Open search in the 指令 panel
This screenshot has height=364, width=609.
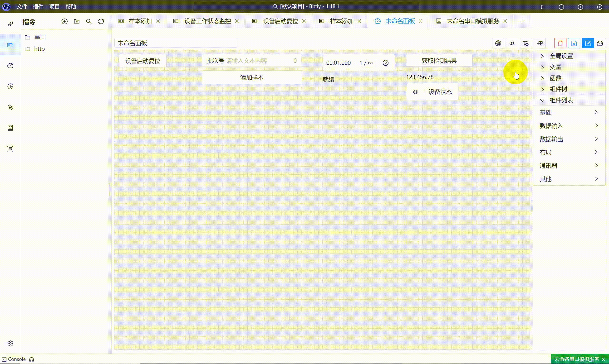click(x=89, y=21)
